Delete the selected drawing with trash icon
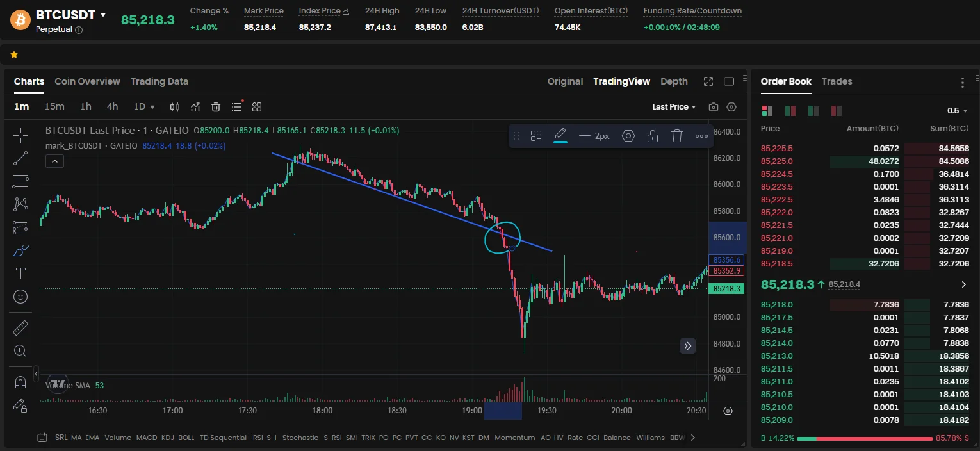This screenshot has width=980, height=451. [x=677, y=136]
